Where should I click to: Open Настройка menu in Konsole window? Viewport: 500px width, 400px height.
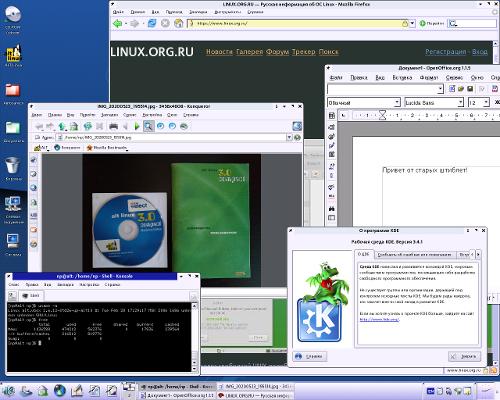coord(90,285)
